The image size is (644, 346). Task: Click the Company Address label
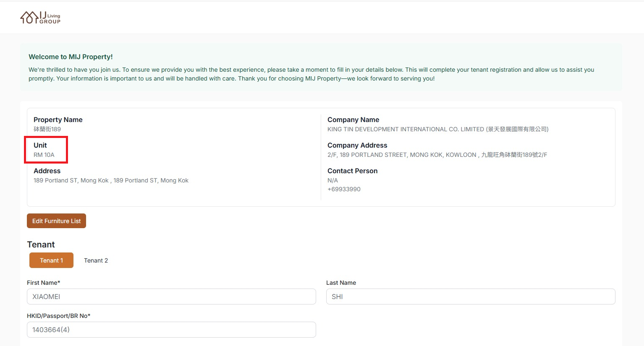click(x=357, y=145)
